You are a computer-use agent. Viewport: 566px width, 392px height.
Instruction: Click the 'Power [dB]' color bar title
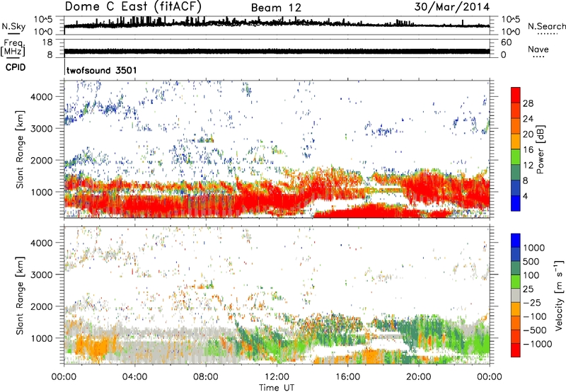point(541,149)
